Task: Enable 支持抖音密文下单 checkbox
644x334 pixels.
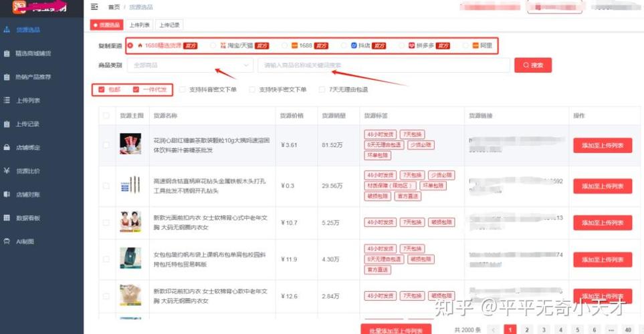Action: [x=183, y=90]
